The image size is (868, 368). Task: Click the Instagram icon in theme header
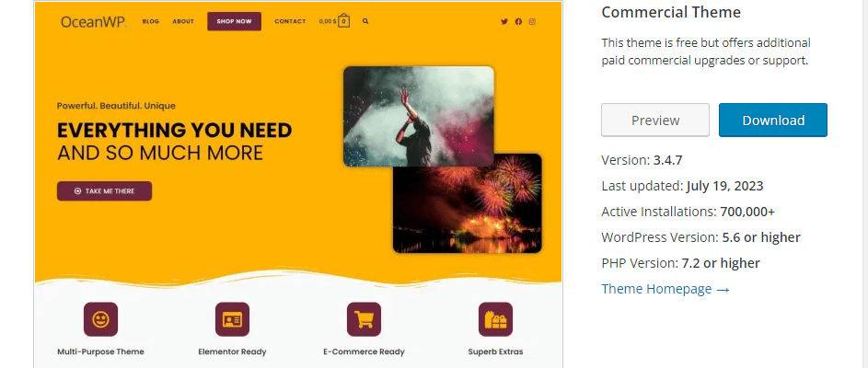point(532,21)
